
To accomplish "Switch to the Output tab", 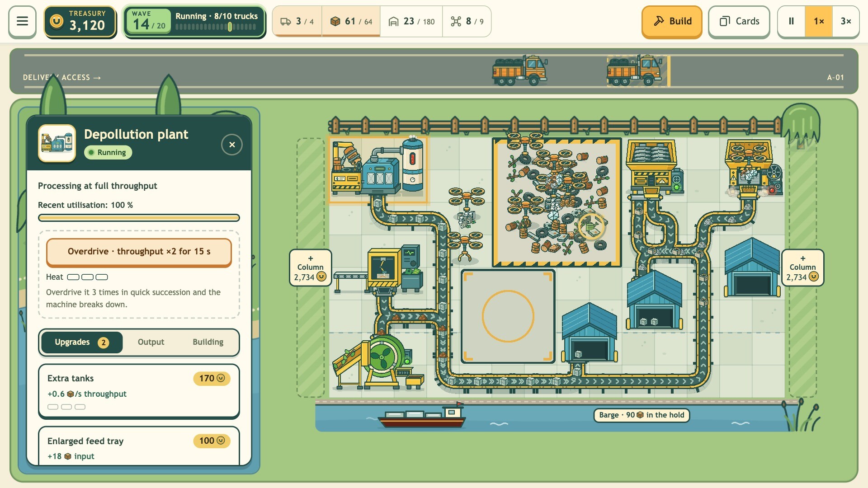I will (x=151, y=342).
